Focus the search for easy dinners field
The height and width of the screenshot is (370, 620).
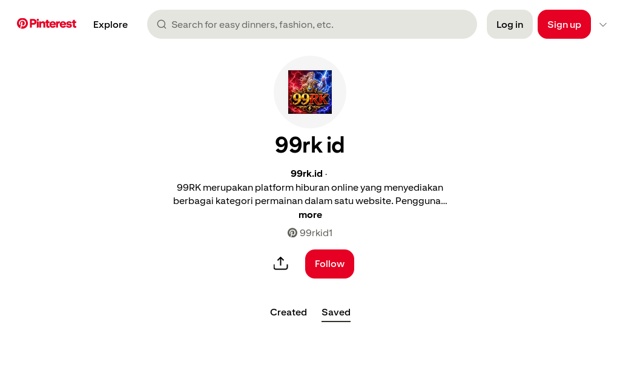pos(312,25)
